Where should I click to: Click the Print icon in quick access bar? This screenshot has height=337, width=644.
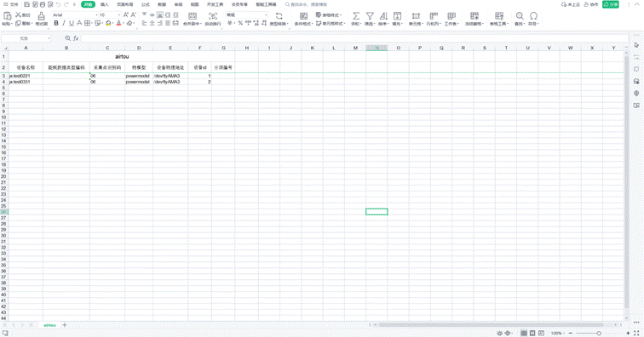point(43,4)
